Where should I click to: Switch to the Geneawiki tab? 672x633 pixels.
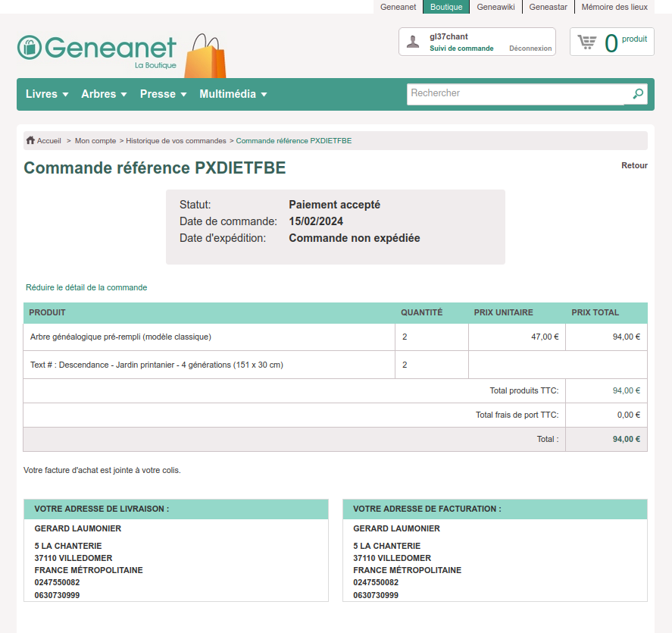pyautogui.click(x=495, y=7)
